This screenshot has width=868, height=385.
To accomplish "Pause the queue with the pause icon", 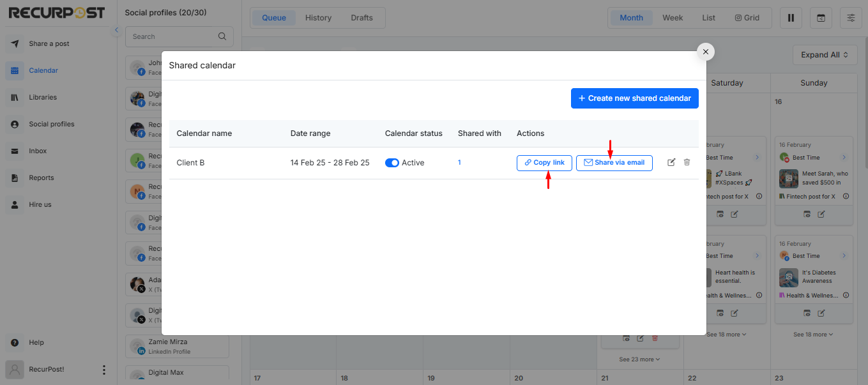I will [x=791, y=18].
